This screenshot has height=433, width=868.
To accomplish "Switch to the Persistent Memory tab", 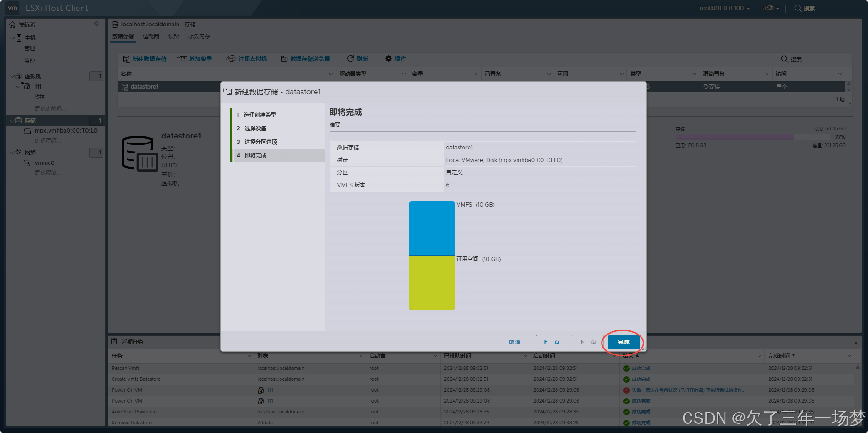I will [x=199, y=36].
